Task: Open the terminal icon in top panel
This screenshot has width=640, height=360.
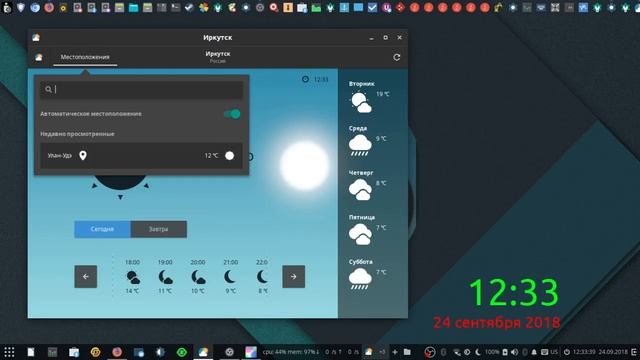Action: point(176,7)
